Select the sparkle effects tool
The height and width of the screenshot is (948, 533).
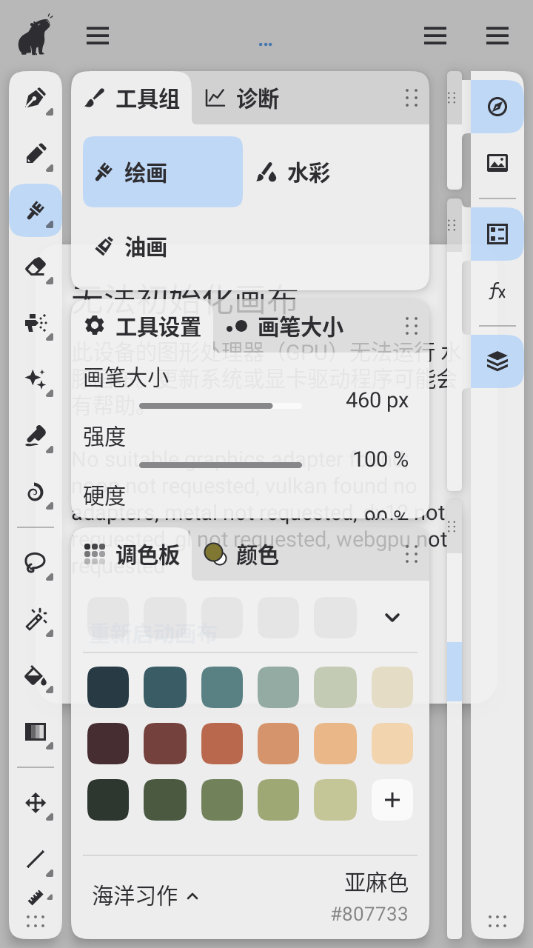coord(36,379)
